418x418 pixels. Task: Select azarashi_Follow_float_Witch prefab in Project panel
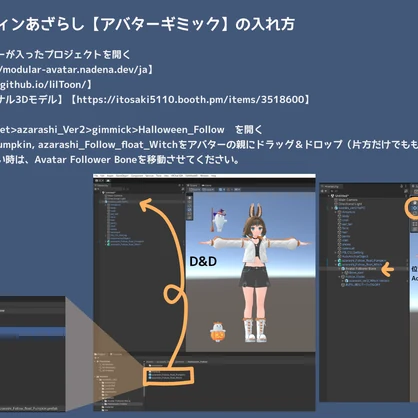coord(165,378)
